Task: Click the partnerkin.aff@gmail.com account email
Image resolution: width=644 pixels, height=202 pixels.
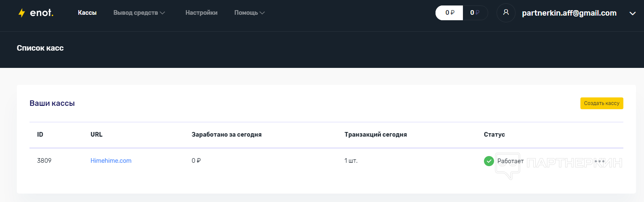Action: point(569,13)
